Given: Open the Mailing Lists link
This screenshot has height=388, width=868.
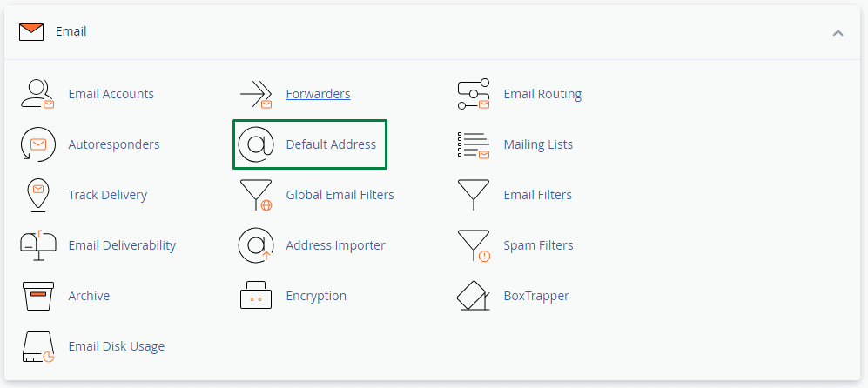Looking at the screenshot, I should click(x=538, y=144).
